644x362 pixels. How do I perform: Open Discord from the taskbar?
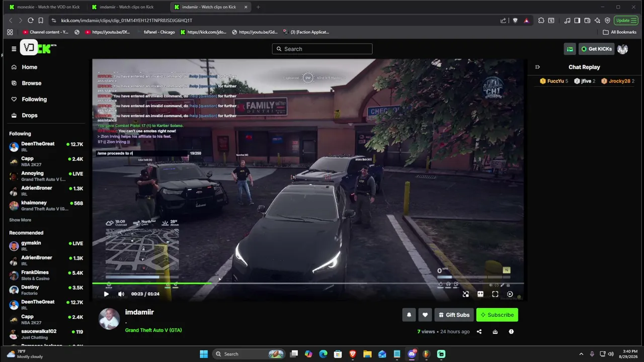pos(412,354)
